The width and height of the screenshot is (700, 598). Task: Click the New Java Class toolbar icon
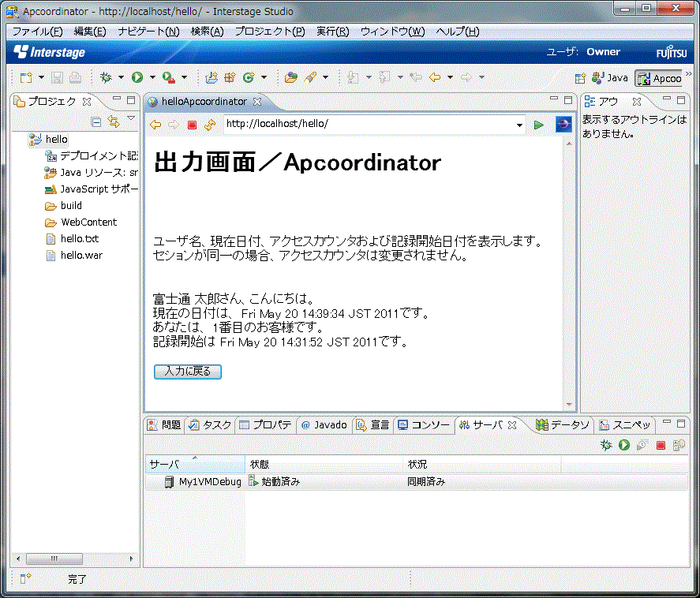249,77
